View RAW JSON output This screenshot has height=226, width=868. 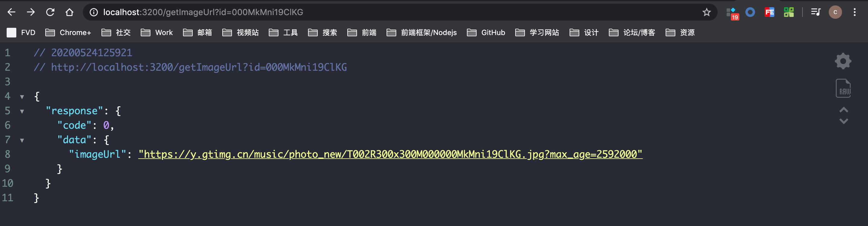pos(843,89)
